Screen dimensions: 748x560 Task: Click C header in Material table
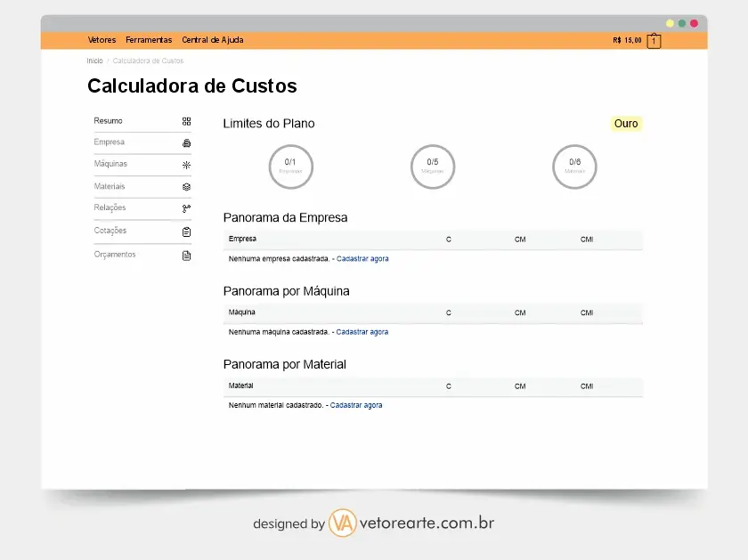point(449,386)
